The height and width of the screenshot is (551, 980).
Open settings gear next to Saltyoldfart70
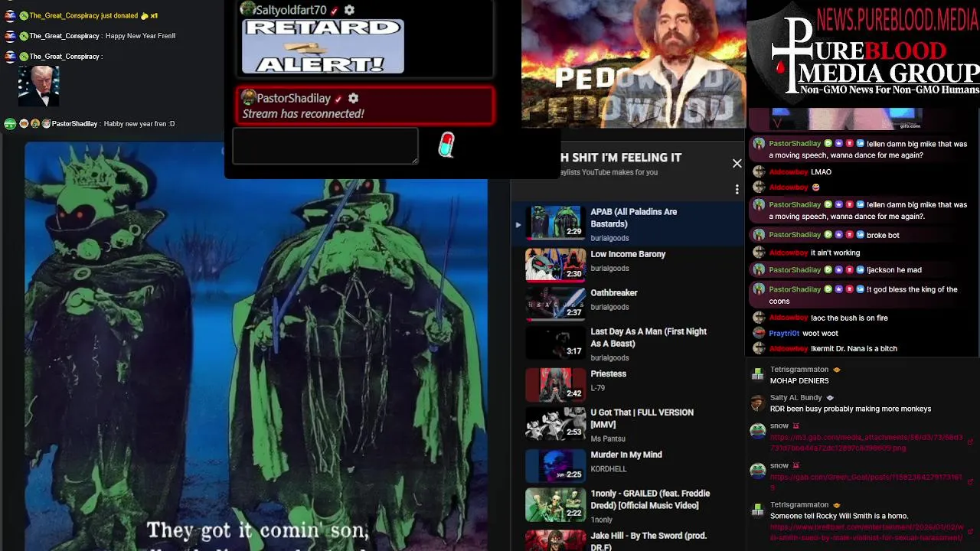[x=349, y=10]
